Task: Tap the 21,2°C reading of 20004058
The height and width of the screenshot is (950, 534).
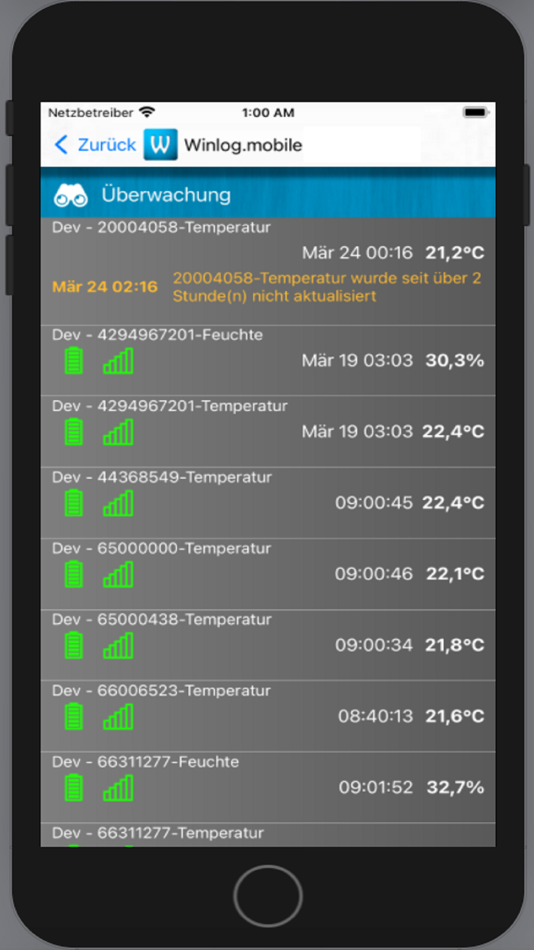Action: pyautogui.click(x=455, y=253)
